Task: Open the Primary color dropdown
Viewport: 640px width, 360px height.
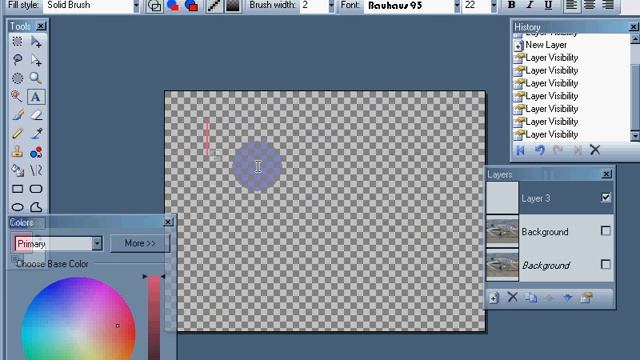Action: pos(97,244)
